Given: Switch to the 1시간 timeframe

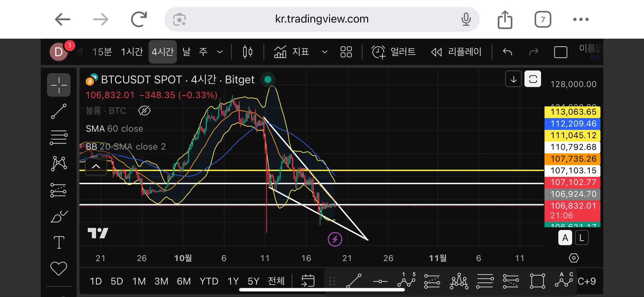Looking at the screenshot, I should (132, 52).
